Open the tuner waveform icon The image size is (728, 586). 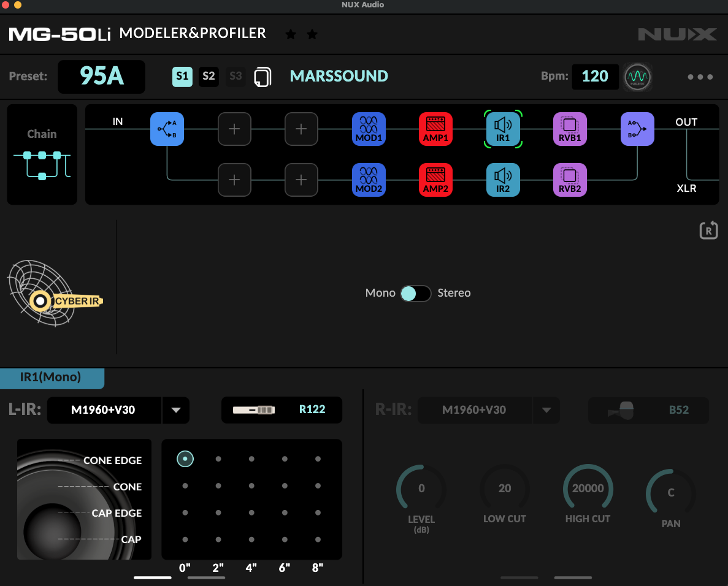click(637, 77)
